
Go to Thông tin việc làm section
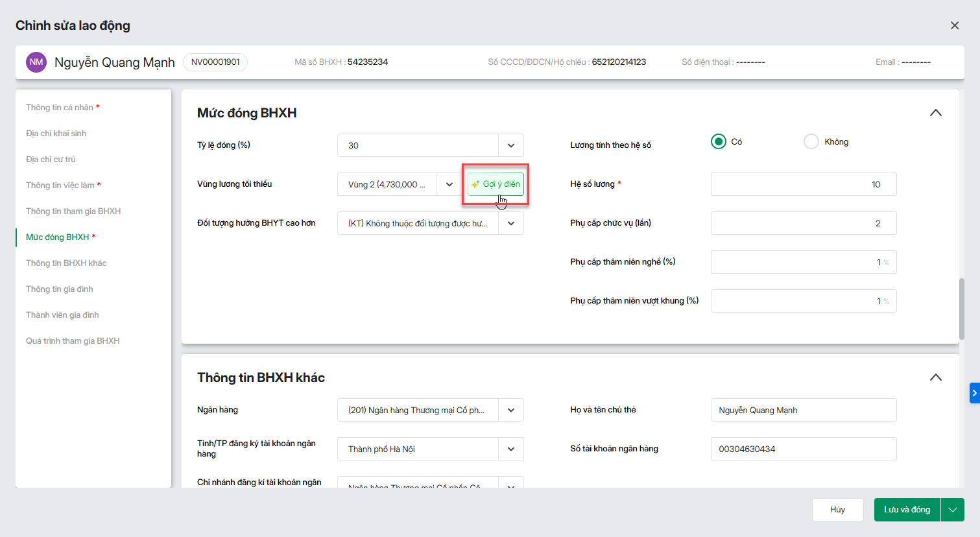[x=60, y=185]
